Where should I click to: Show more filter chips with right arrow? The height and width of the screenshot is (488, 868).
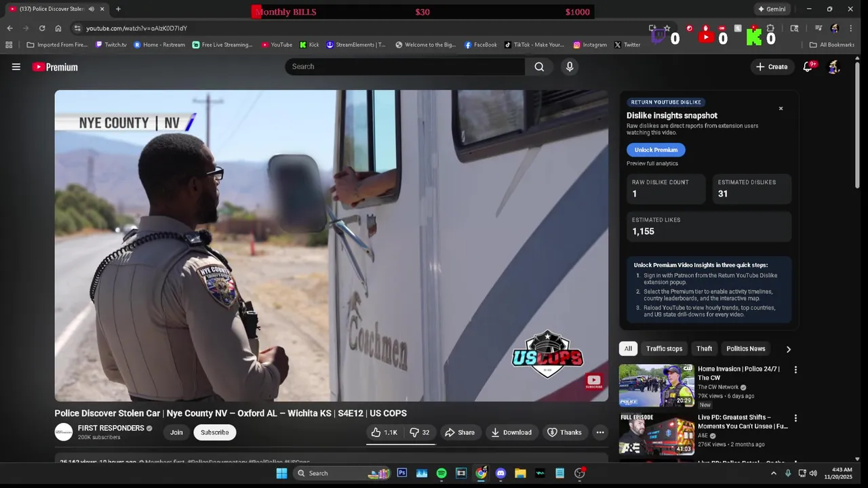pos(788,349)
